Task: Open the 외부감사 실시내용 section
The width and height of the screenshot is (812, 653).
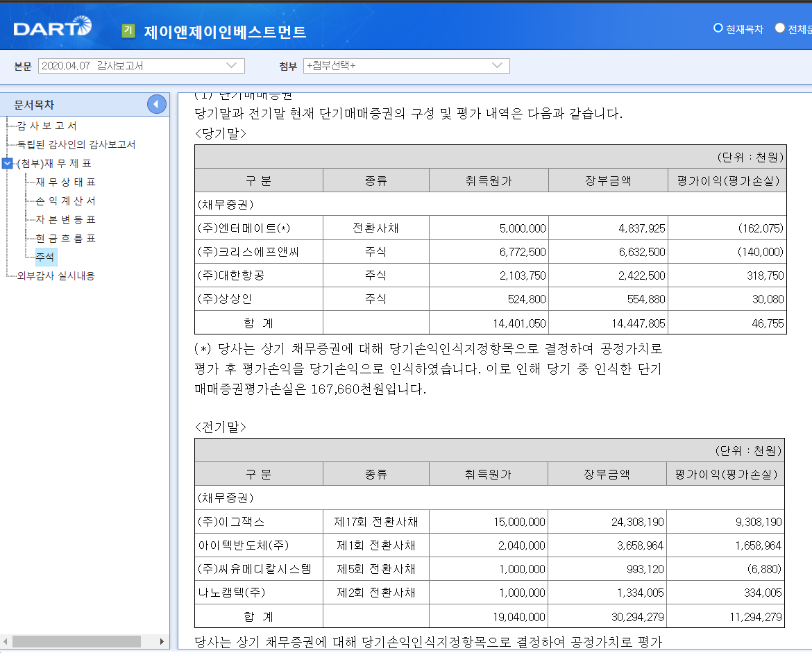Action: click(56, 275)
